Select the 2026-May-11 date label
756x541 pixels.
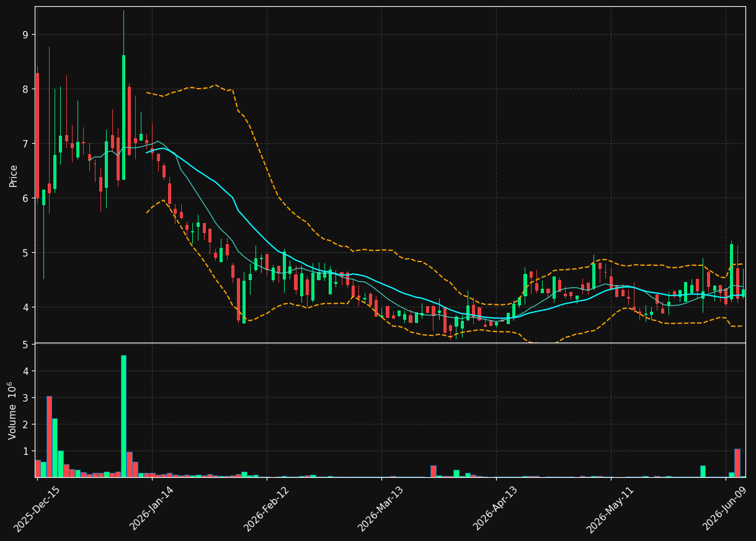pos(610,509)
